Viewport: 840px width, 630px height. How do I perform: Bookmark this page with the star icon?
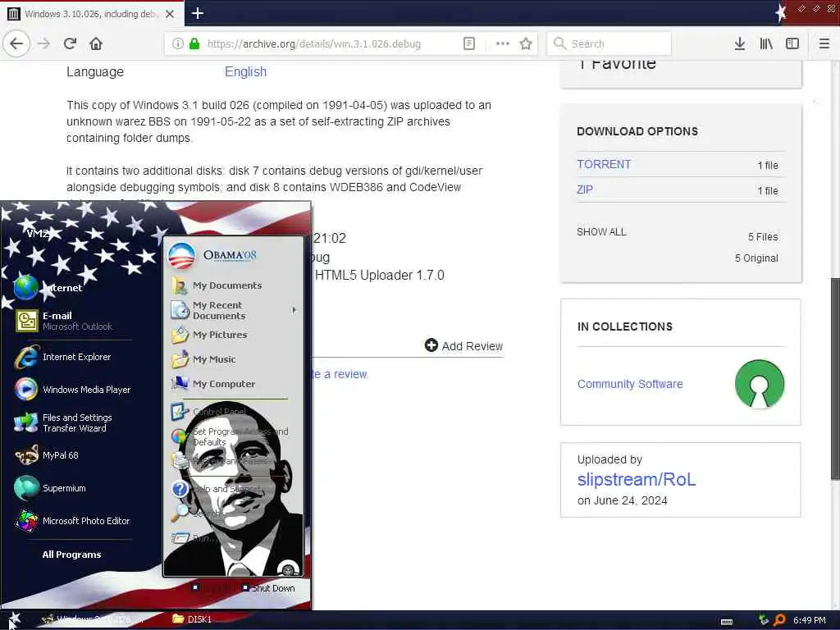(x=526, y=43)
